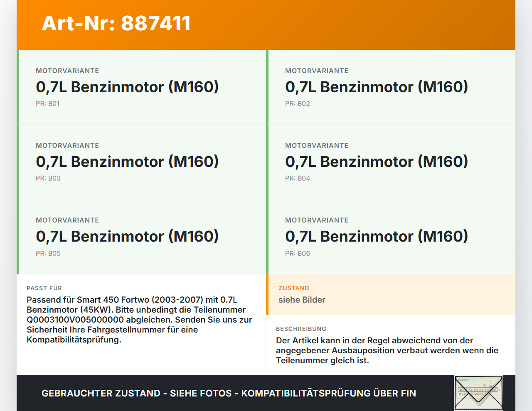Select the motor variant card PR: B06

pos(391,237)
